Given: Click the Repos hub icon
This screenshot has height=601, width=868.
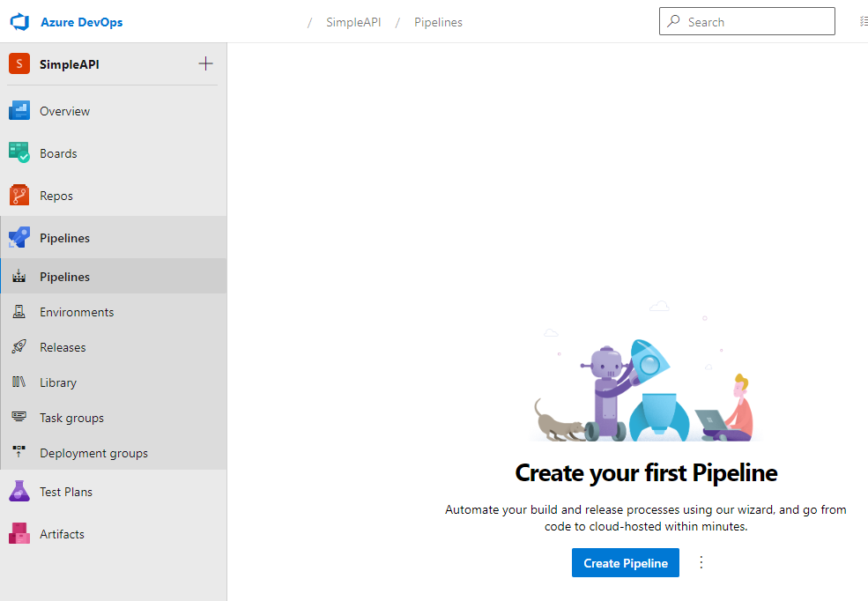Looking at the screenshot, I should pyautogui.click(x=19, y=196).
